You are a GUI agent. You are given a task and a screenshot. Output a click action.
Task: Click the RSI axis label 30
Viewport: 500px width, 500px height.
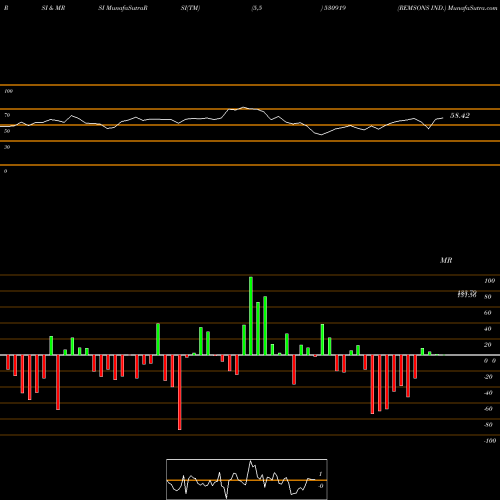pyautogui.click(x=7, y=147)
